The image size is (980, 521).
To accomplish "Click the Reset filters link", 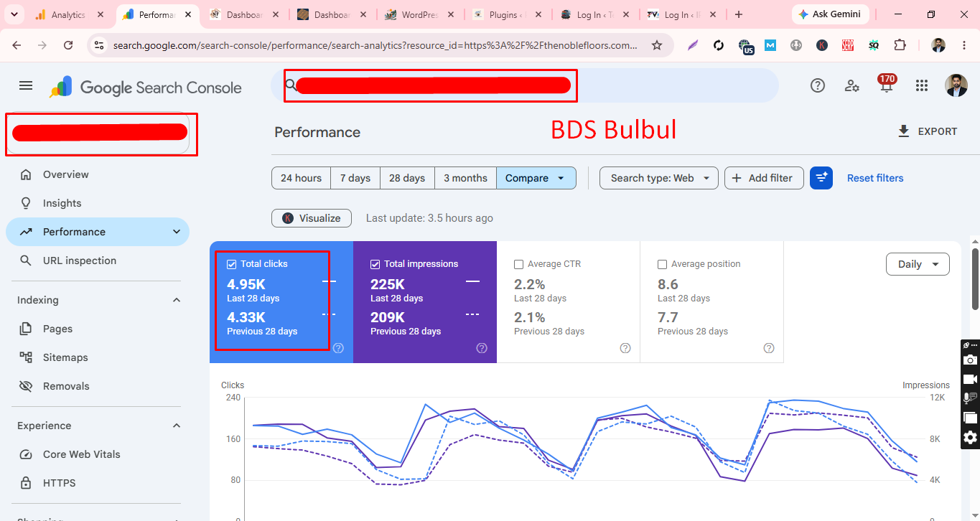I will 875,178.
